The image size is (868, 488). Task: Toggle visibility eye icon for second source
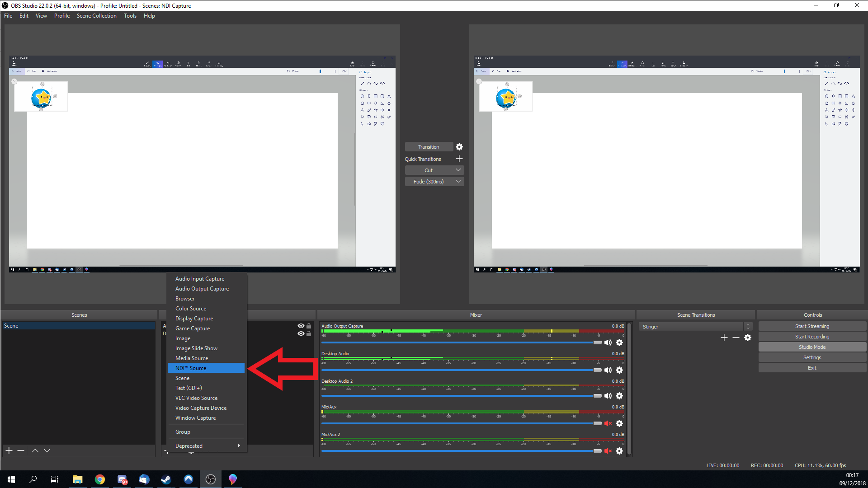[x=301, y=333]
